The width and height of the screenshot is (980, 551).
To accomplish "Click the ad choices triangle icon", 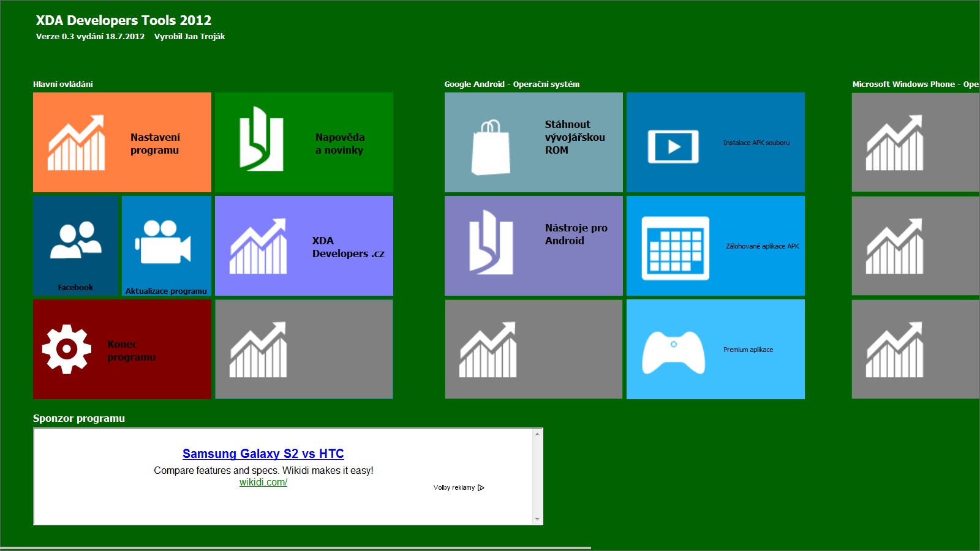I will tap(481, 488).
